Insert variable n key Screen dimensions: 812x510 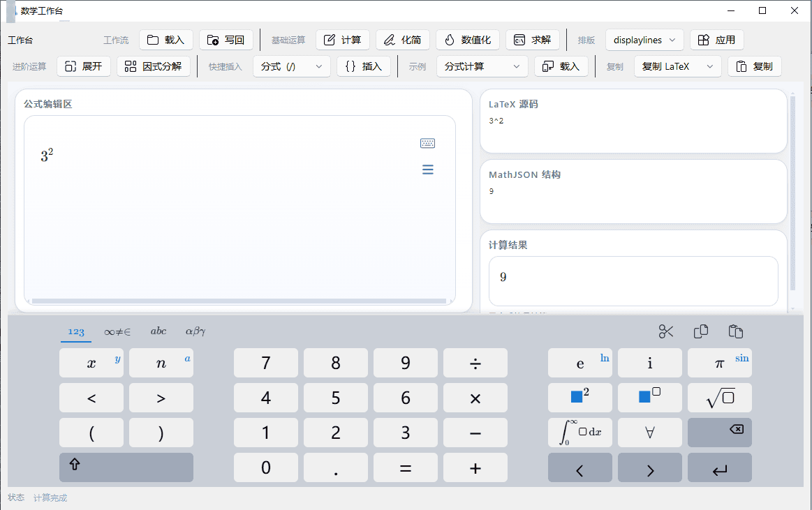(161, 363)
